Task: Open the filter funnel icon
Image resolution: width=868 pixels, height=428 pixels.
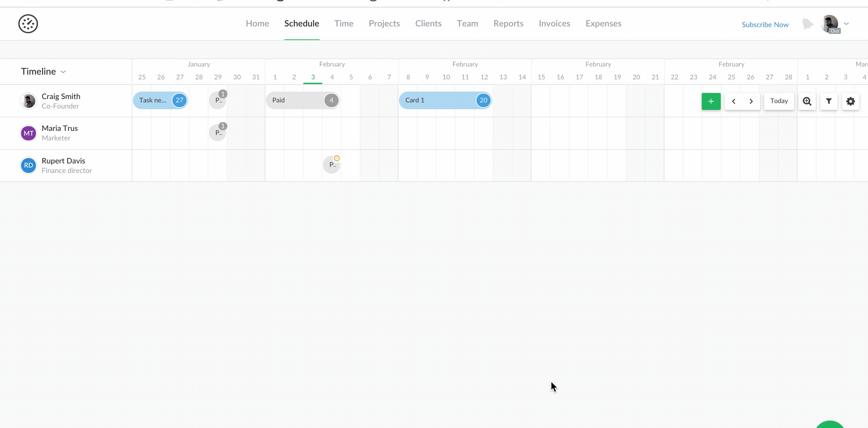Action: (x=829, y=101)
